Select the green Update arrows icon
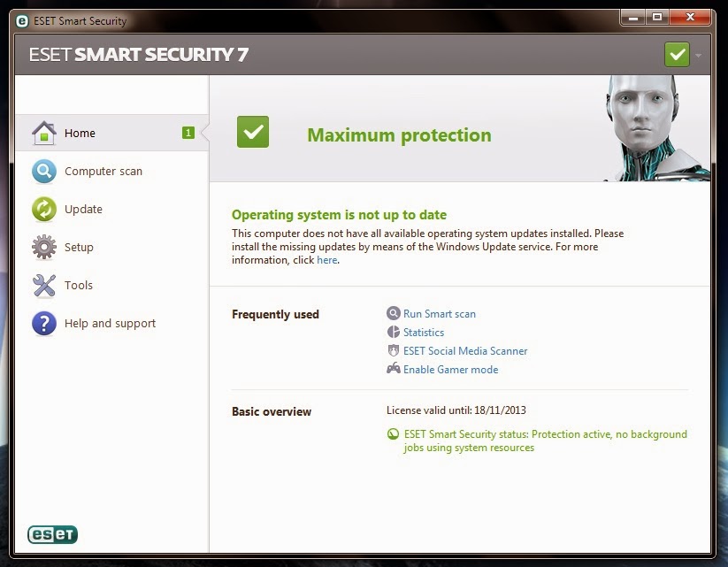 point(44,209)
